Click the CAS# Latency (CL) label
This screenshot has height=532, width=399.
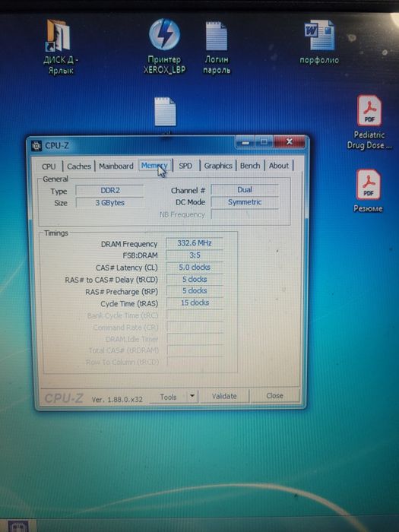click(x=127, y=268)
